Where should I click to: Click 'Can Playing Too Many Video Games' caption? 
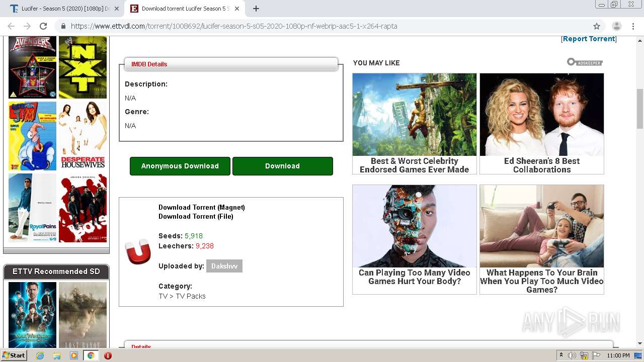pyautogui.click(x=415, y=277)
